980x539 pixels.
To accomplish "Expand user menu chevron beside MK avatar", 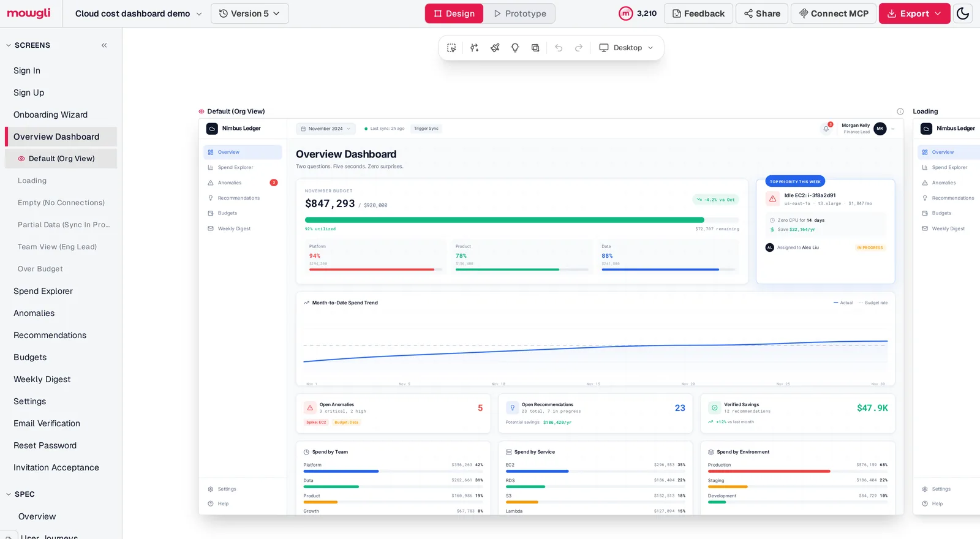I will click(893, 129).
